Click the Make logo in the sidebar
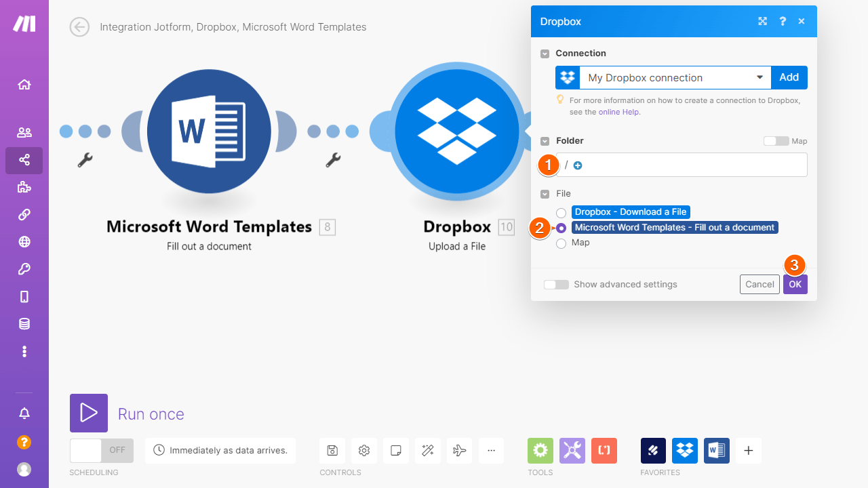 click(24, 24)
